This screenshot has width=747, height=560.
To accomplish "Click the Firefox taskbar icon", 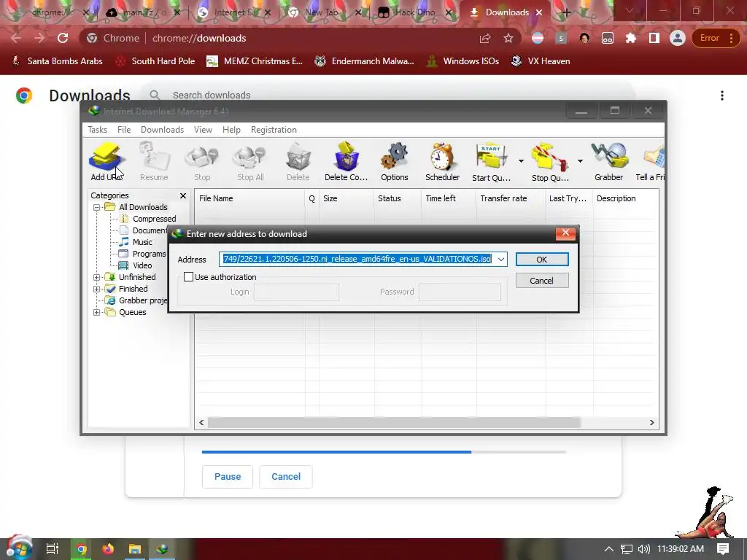I will [x=108, y=549].
